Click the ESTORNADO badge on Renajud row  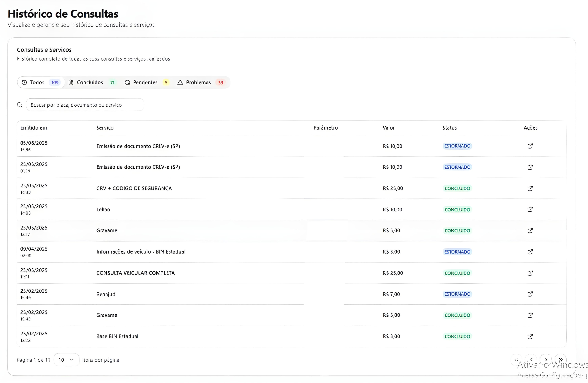pos(457,294)
